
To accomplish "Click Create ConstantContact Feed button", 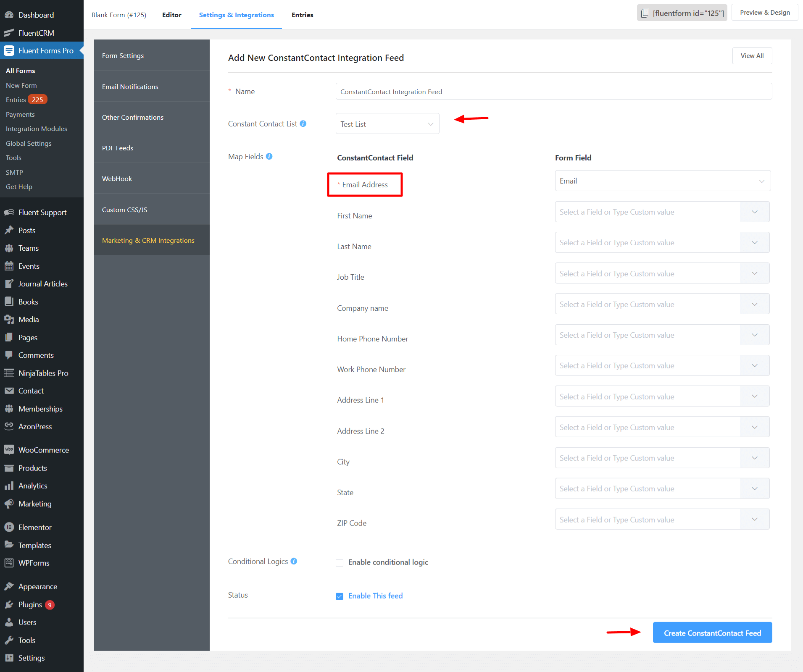I will (x=712, y=633).
